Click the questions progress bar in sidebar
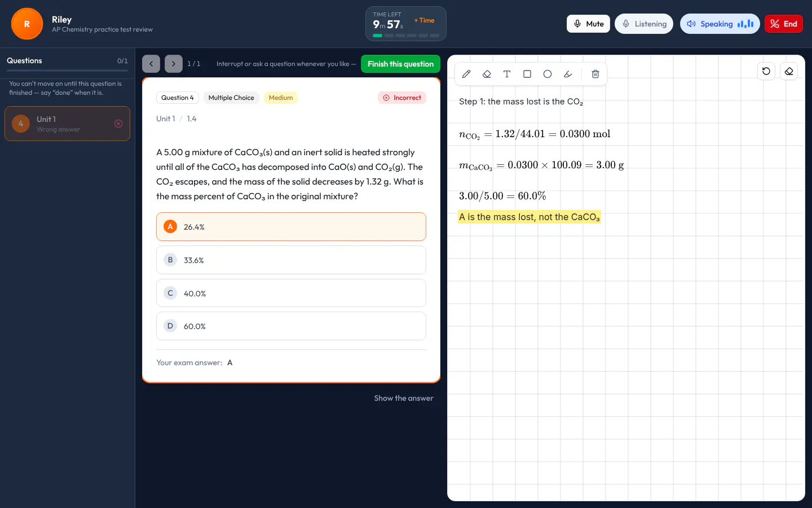 tap(67, 71)
